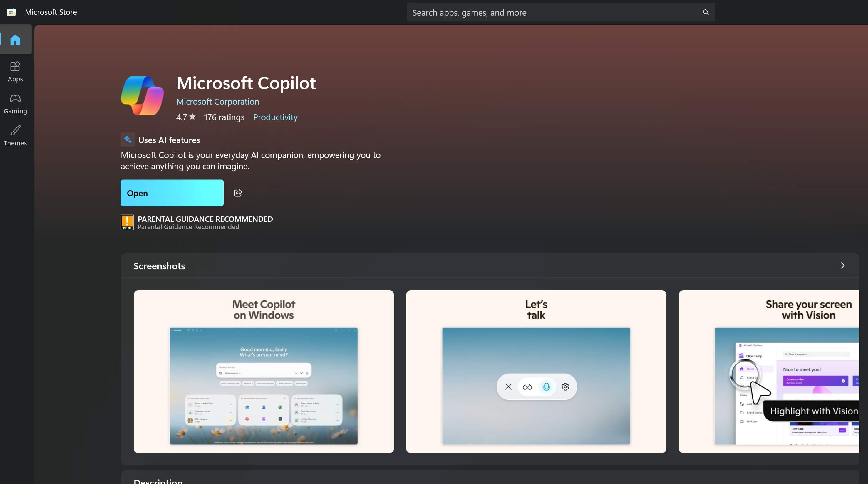Open the Share your screen with Vision screenshot
Viewport: 868px width, 484px height.
tap(768, 372)
